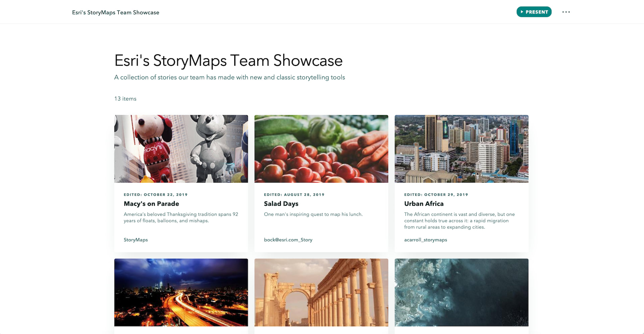The image size is (644, 334).
Task: Click the 'Edited: October 22, 2019' date
Action: click(x=156, y=195)
